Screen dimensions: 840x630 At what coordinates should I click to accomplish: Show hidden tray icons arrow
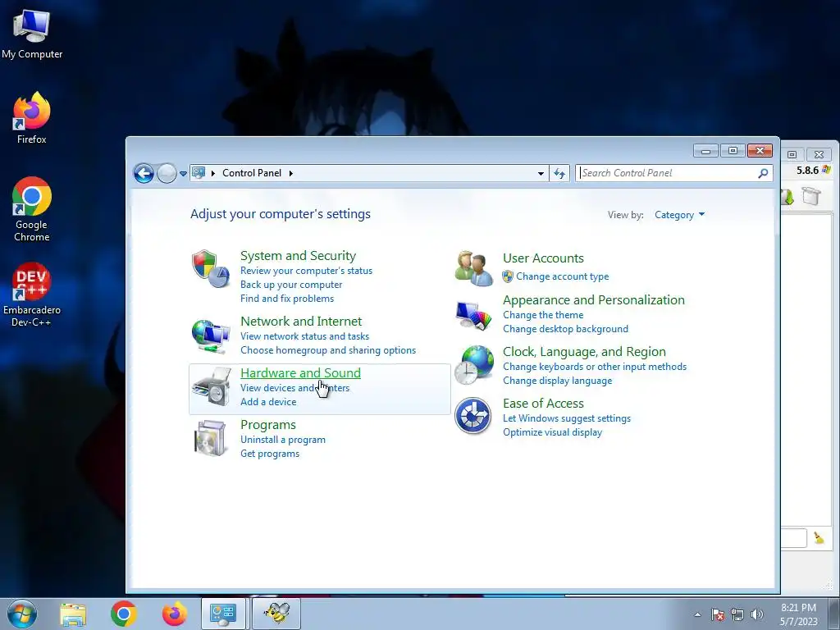[x=697, y=614]
